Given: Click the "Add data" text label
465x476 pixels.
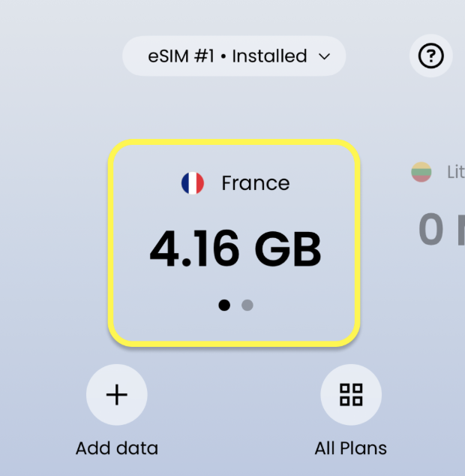Looking at the screenshot, I should click(117, 449).
